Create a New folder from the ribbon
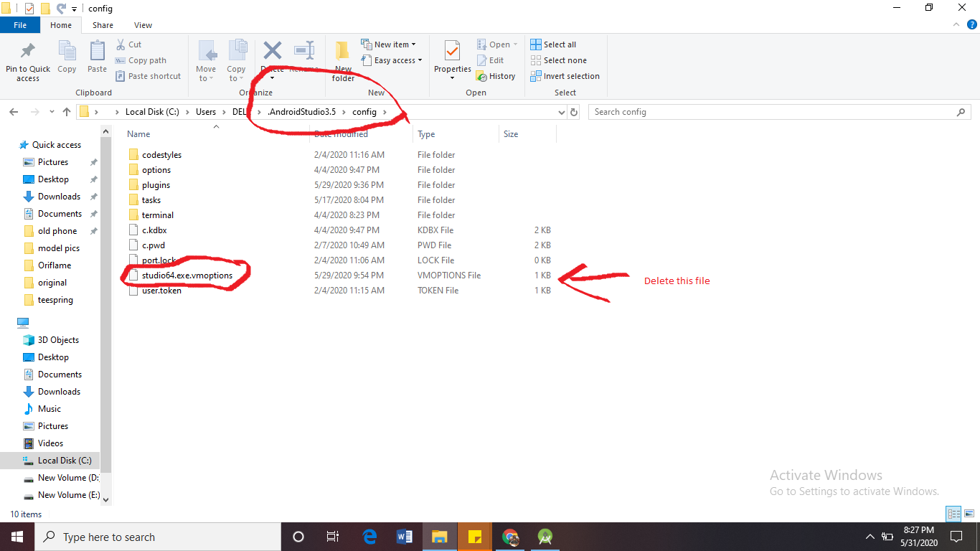The width and height of the screenshot is (980, 551). click(343, 62)
